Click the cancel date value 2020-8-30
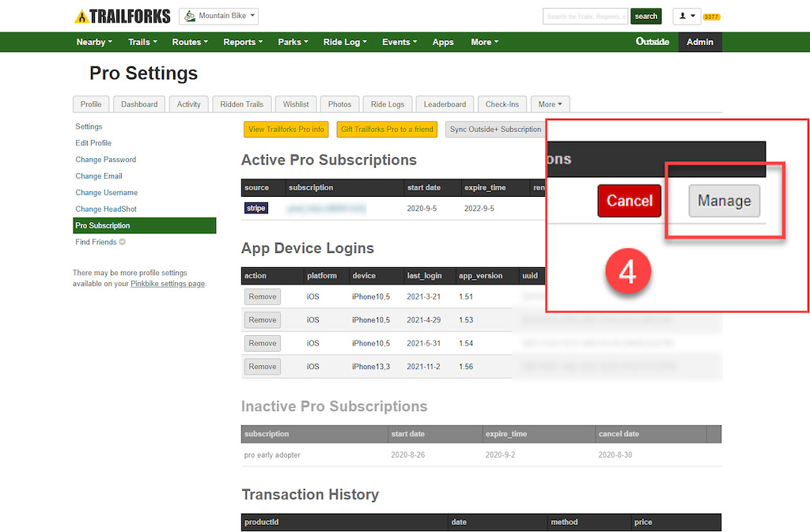 [615, 455]
